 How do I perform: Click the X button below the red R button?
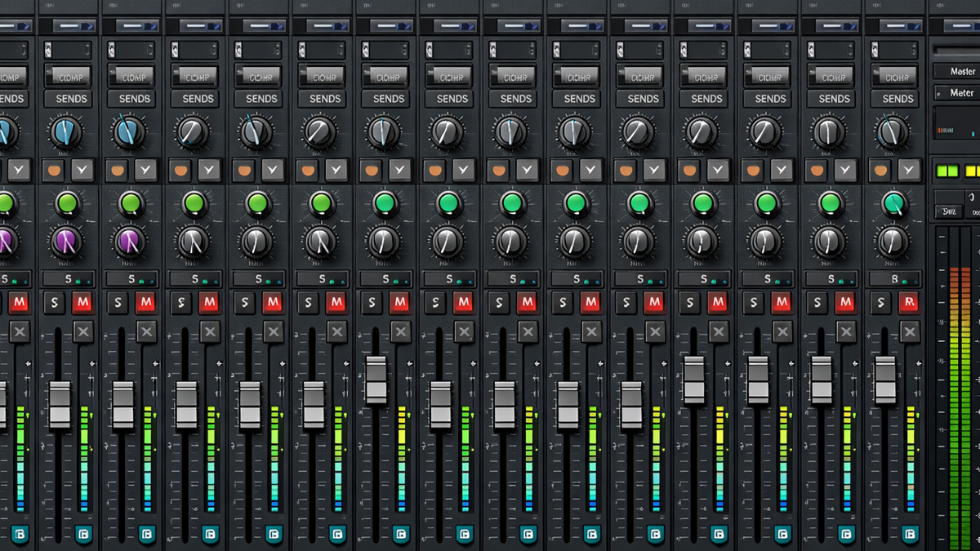[x=909, y=331]
